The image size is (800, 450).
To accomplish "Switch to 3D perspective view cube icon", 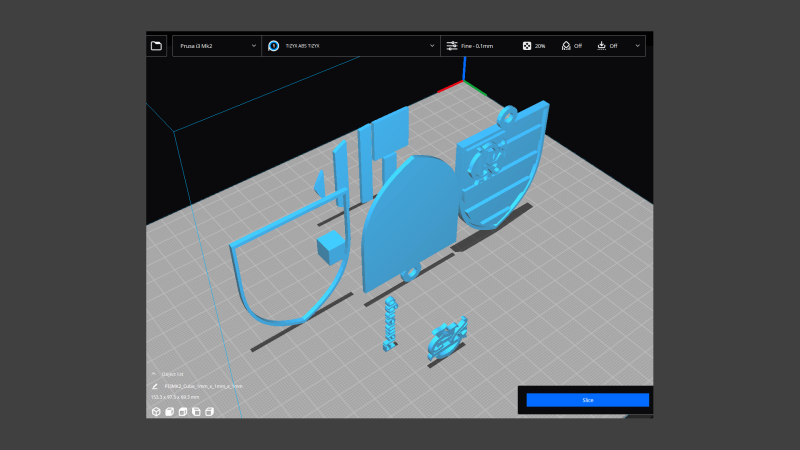I will click(x=156, y=411).
